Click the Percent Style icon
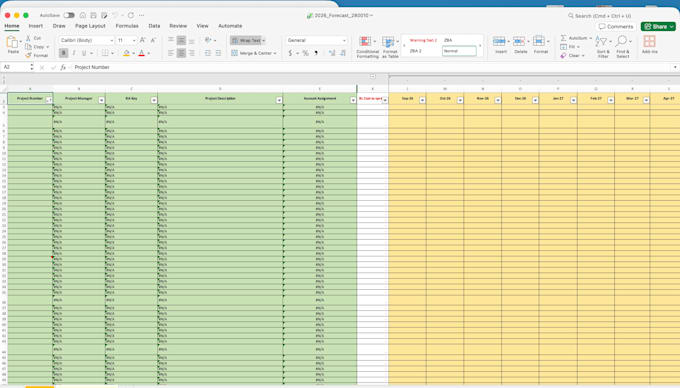The image size is (680, 388). (305, 53)
